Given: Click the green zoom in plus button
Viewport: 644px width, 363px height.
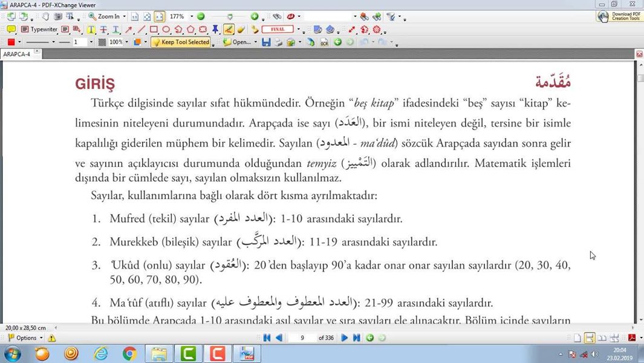Looking at the screenshot, I should [255, 16].
